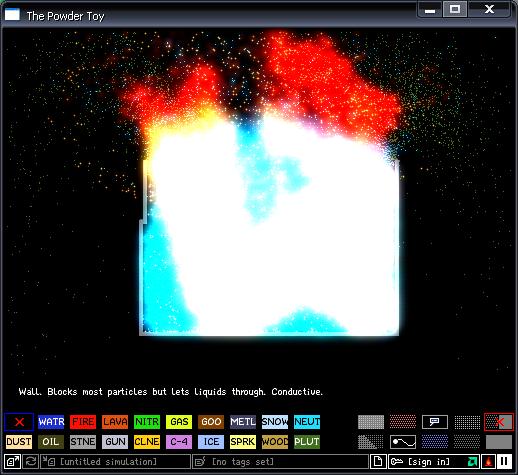Select the sign speech bubble tool
Screen dimensions: 518x475
[x=435, y=422]
